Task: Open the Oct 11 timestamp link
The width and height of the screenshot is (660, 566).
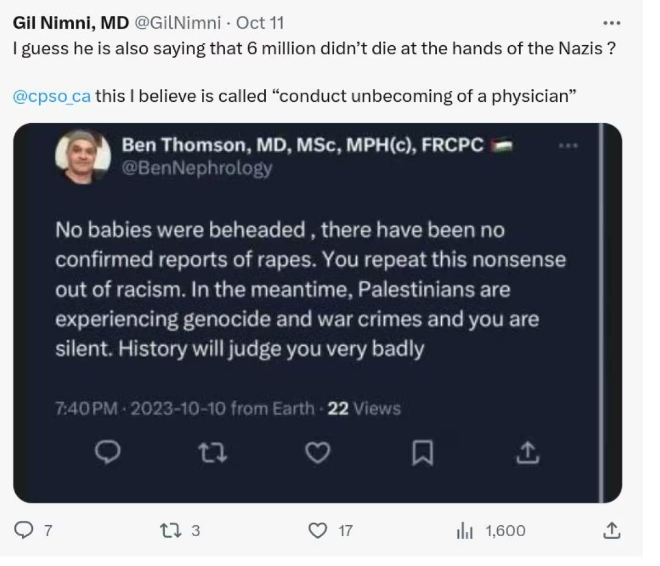Action: (x=260, y=23)
